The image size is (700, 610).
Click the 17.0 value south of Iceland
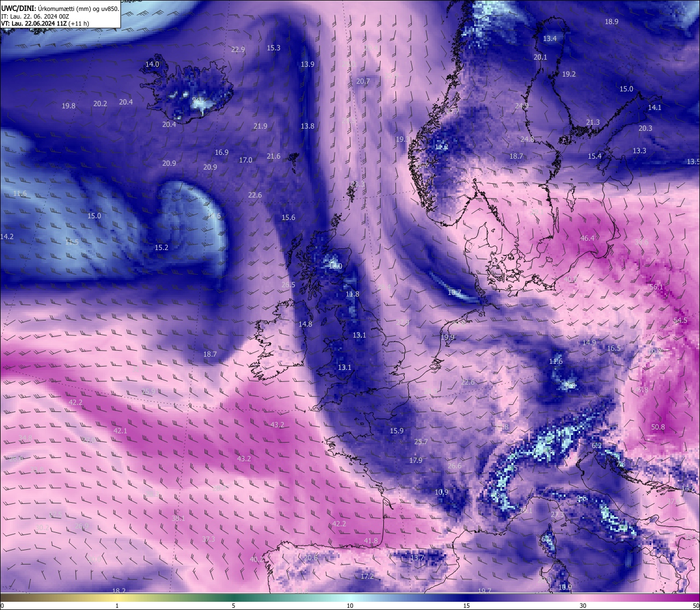pyautogui.click(x=246, y=160)
